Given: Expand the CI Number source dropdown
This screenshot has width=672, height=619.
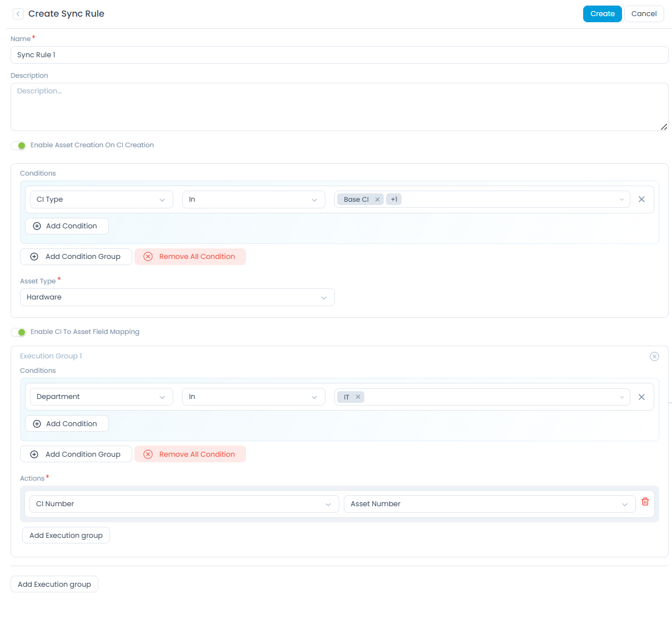Looking at the screenshot, I should (x=184, y=504).
